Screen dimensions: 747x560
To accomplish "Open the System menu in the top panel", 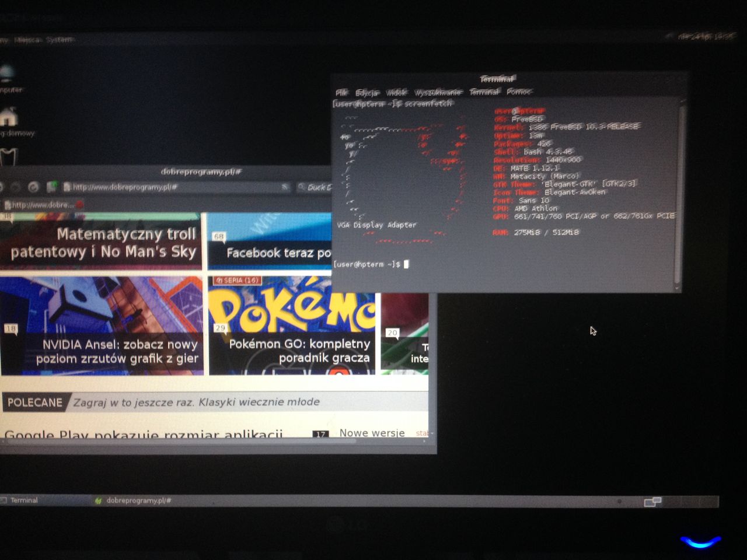I will pyautogui.click(x=60, y=40).
